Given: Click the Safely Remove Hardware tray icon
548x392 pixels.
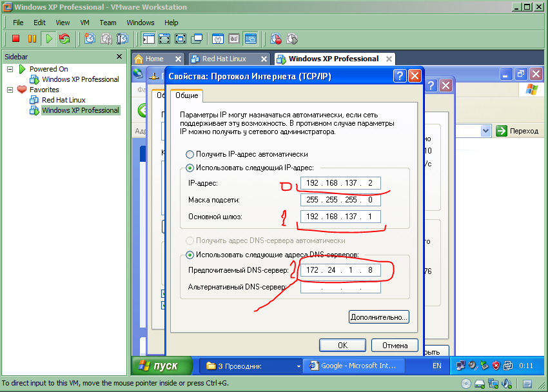Looking at the screenshot, I should (x=484, y=366).
